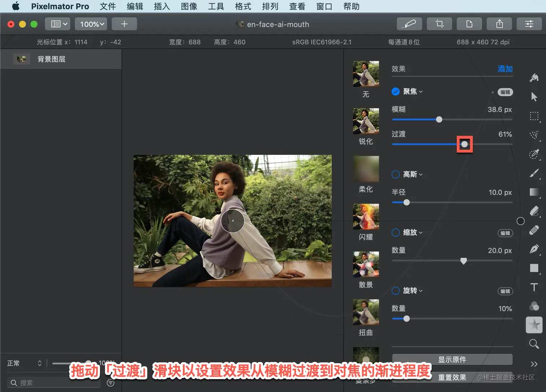The height and width of the screenshot is (392, 546).
Task: Choose the Free Selection lasso tool
Action: [x=534, y=135]
